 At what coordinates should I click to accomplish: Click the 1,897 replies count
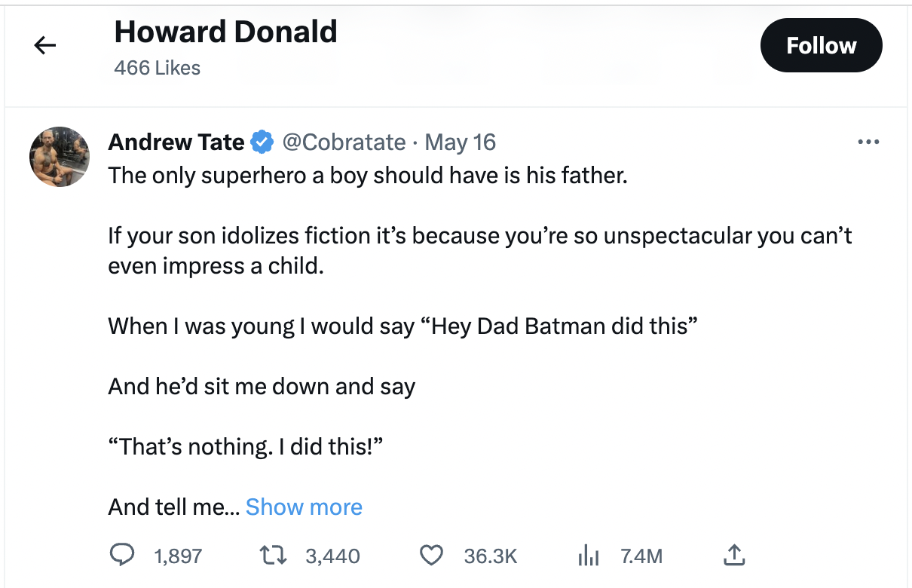[178, 556]
